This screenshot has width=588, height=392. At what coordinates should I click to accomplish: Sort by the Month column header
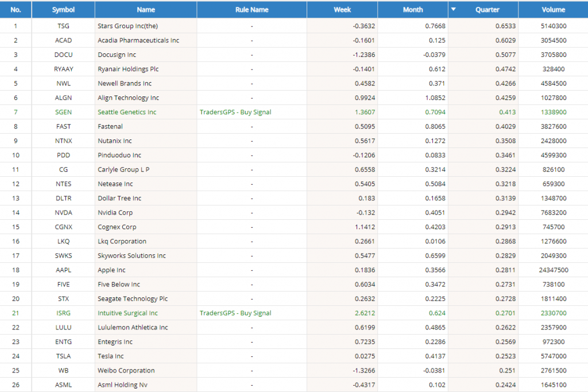click(412, 10)
